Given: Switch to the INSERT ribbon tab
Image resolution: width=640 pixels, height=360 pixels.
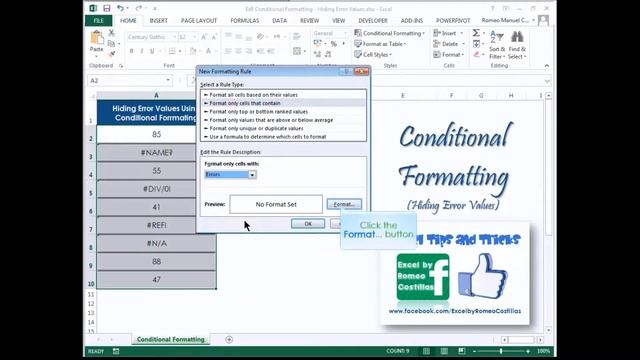Looking at the screenshot, I should (x=158, y=20).
